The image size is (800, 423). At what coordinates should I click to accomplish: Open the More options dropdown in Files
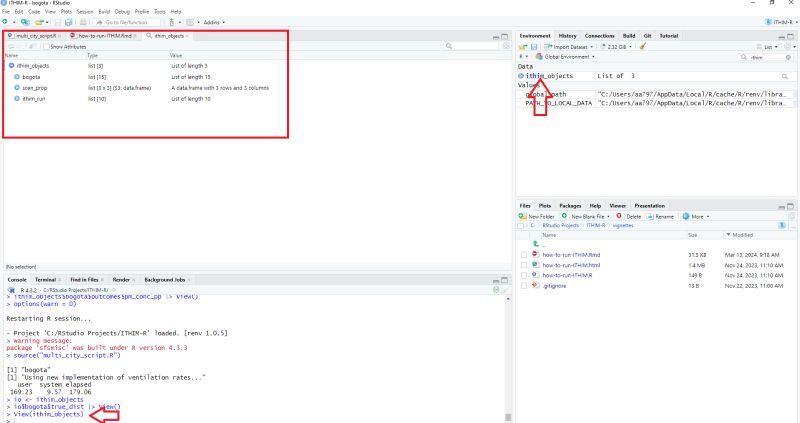coord(696,216)
